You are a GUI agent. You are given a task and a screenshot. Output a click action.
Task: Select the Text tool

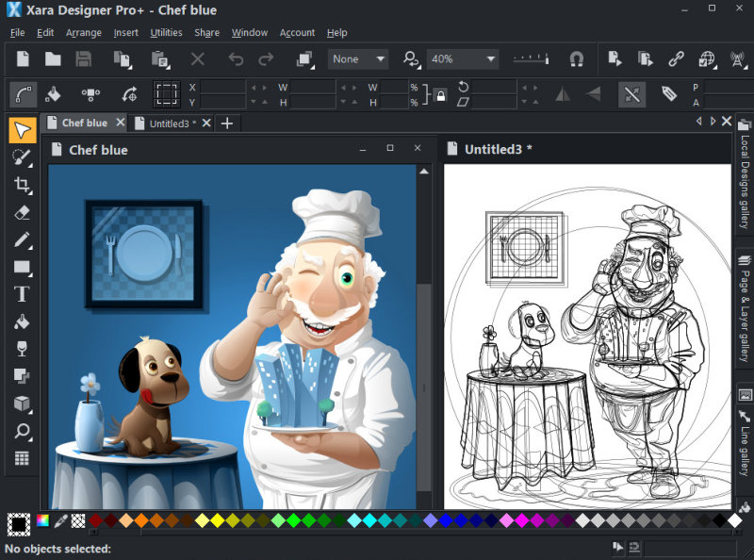(21, 293)
